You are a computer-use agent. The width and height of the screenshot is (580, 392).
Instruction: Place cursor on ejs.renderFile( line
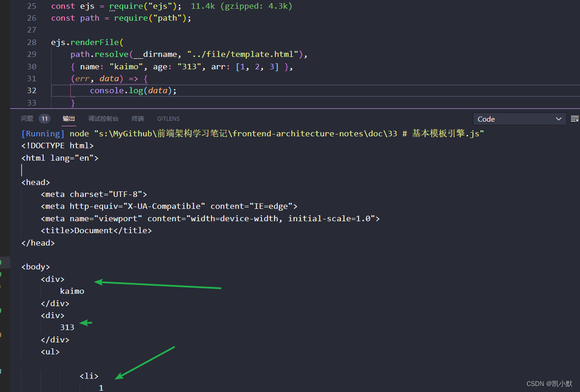point(87,42)
